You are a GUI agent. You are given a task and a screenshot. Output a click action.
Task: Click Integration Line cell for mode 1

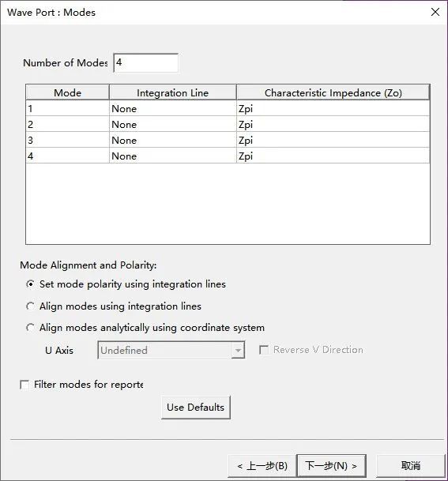click(x=173, y=108)
